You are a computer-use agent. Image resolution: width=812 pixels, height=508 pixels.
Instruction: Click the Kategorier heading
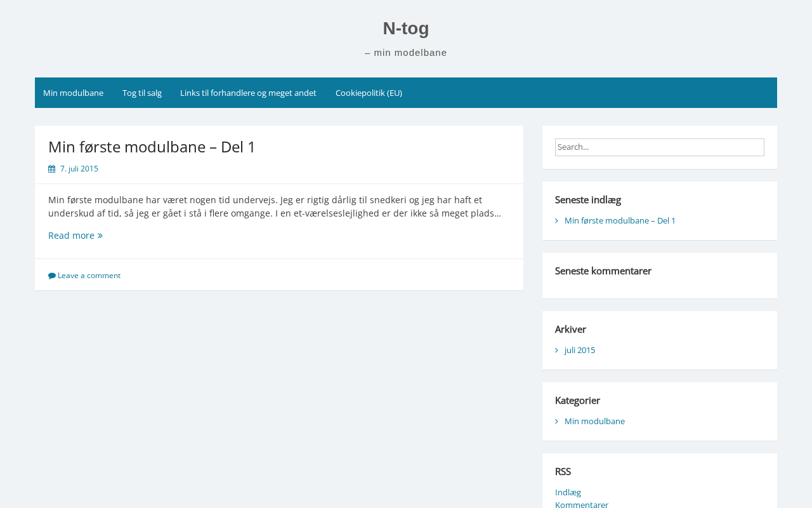tap(577, 401)
